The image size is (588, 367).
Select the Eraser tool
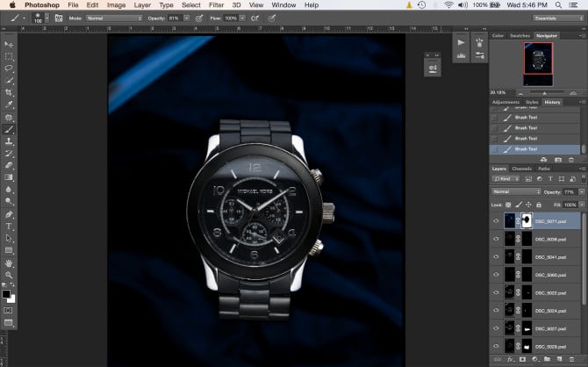(x=9, y=165)
